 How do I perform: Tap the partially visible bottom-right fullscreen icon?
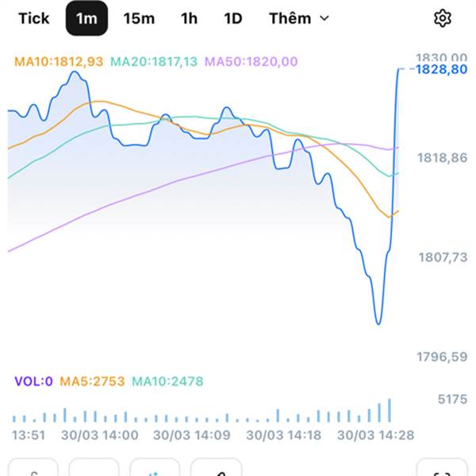tap(443, 470)
